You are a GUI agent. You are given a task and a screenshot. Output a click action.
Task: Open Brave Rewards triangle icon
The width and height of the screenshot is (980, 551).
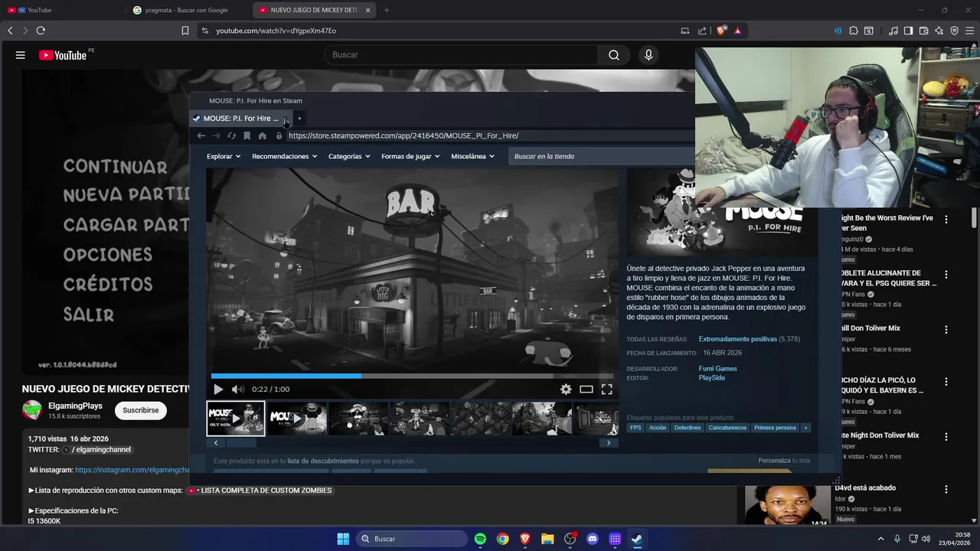click(x=737, y=31)
